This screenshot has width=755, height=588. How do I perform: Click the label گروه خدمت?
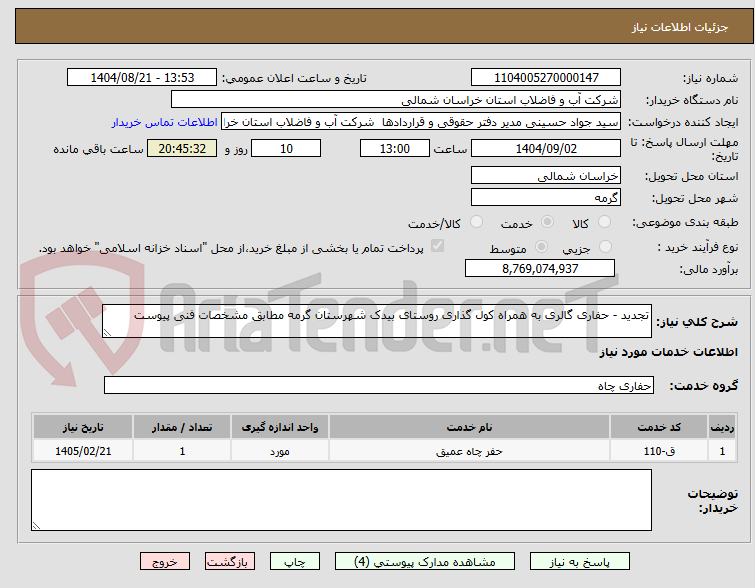point(703,386)
